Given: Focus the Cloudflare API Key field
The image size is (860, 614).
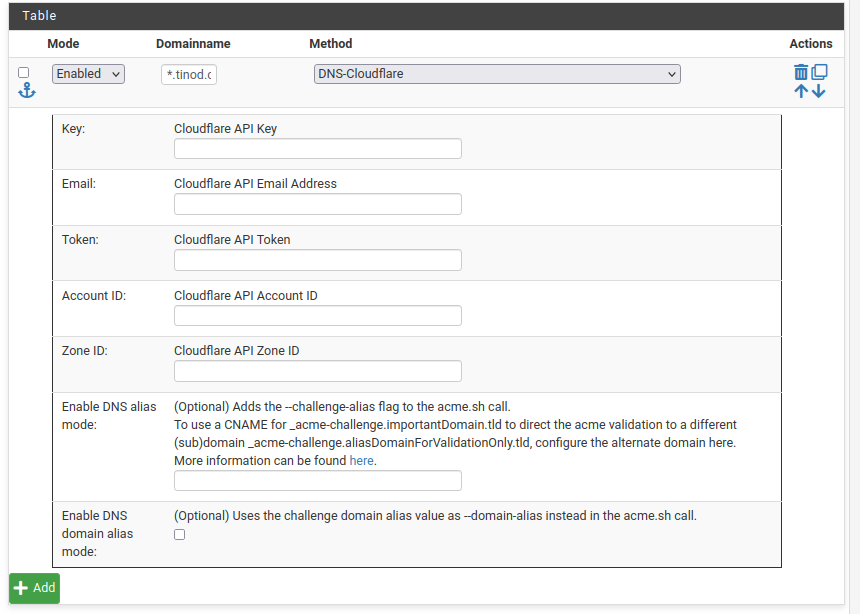Looking at the screenshot, I should point(317,148).
